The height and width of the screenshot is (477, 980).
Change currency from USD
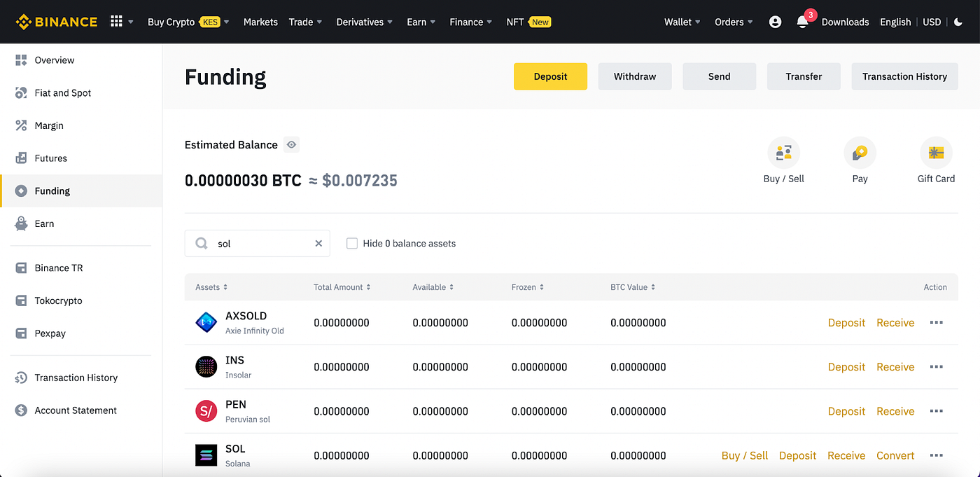[932, 22]
